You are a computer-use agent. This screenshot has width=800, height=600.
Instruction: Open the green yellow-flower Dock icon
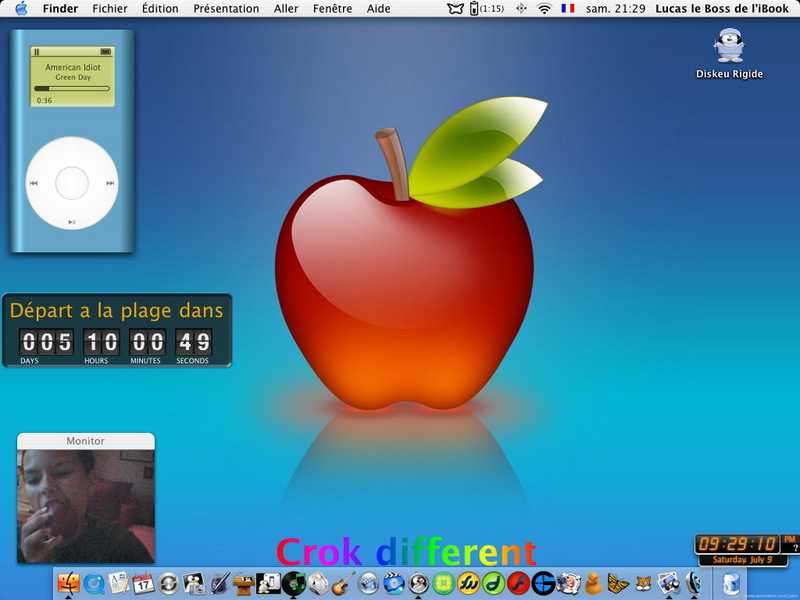443,583
